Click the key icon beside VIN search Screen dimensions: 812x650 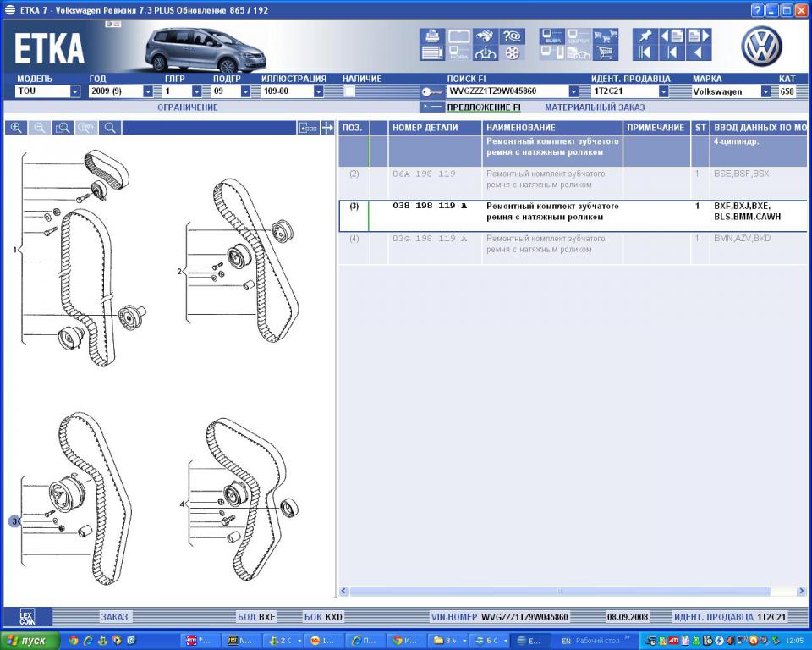(x=432, y=91)
